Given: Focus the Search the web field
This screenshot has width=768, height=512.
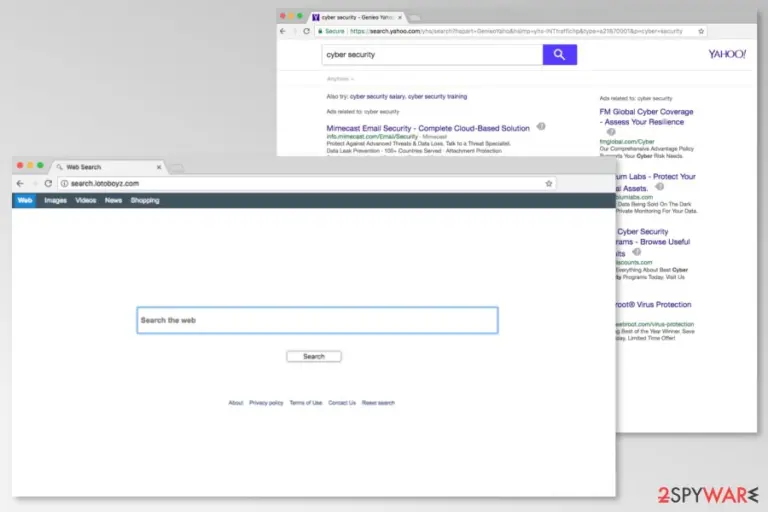Looking at the screenshot, I should (317, 320).
